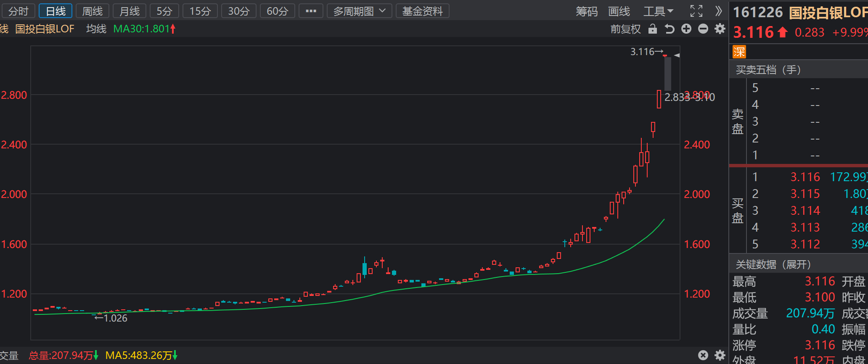Expand the 多周期图 dropdown
Image resolution: width=868 pixels, height=364 pixels.
click(x=359, y=11)
